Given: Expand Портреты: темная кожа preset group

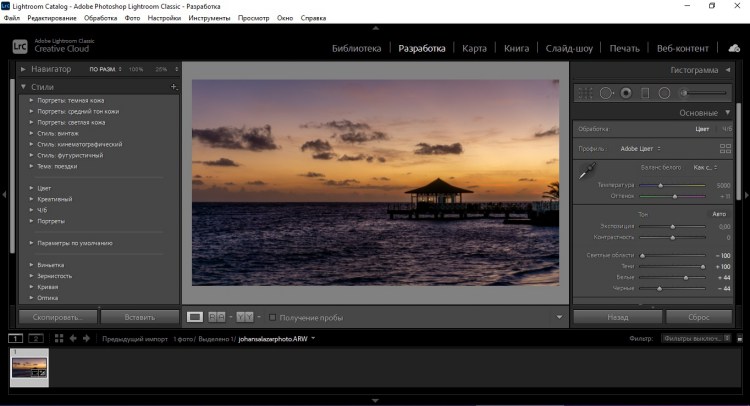Looking at the screenshot, I should 31,100.
